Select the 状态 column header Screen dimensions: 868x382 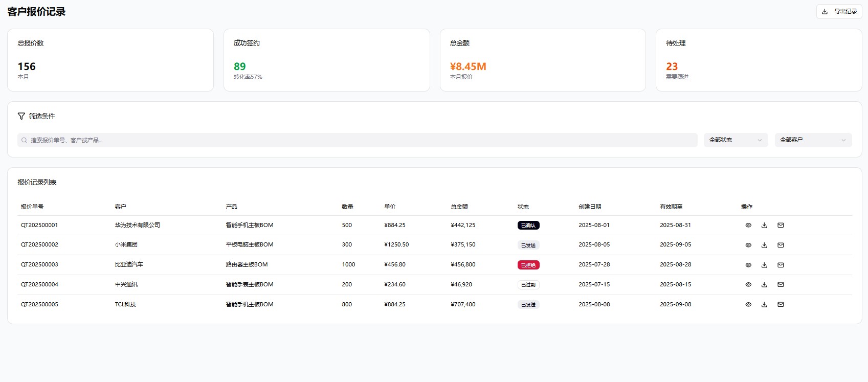coord(523,207)
